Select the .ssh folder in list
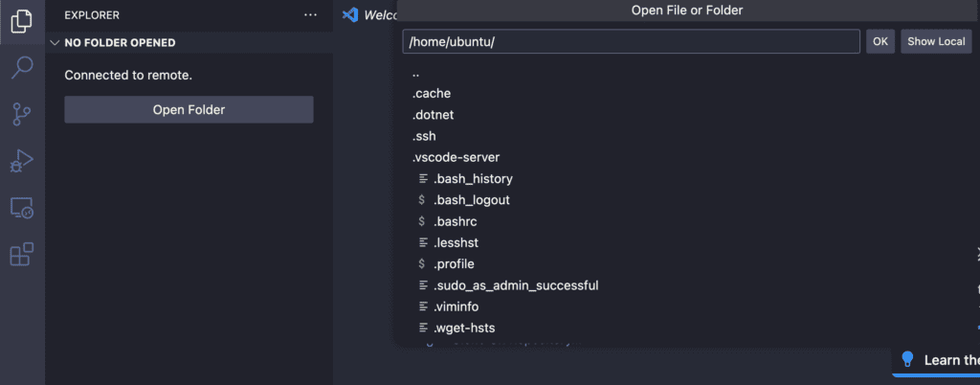This screenshot has width=980, height=385. point(424,136)
